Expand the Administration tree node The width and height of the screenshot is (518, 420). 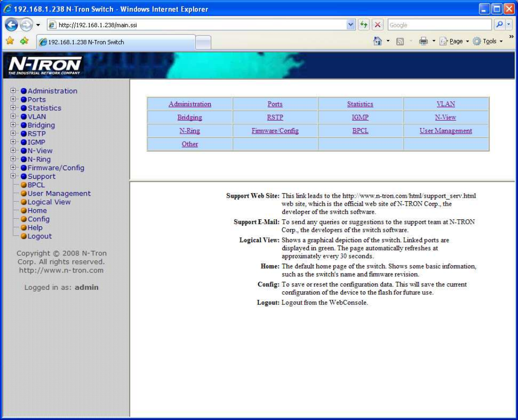point(13,90)
